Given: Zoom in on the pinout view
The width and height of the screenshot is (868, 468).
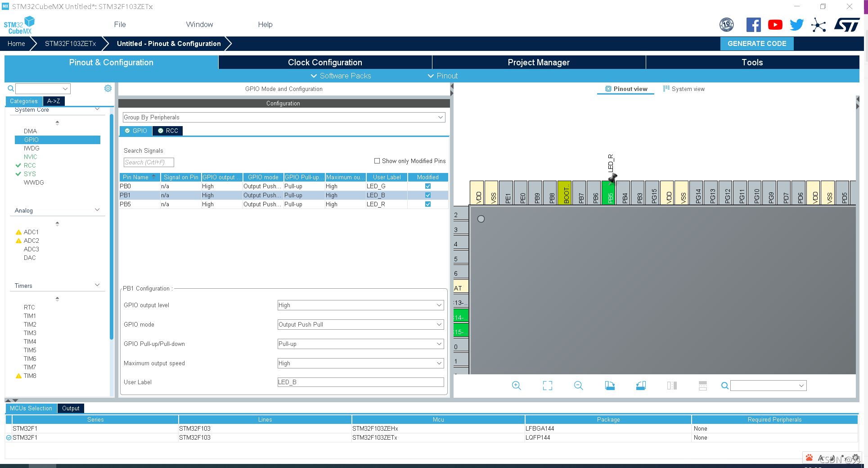Looking at the screenshot, I should tap(516, 386).
